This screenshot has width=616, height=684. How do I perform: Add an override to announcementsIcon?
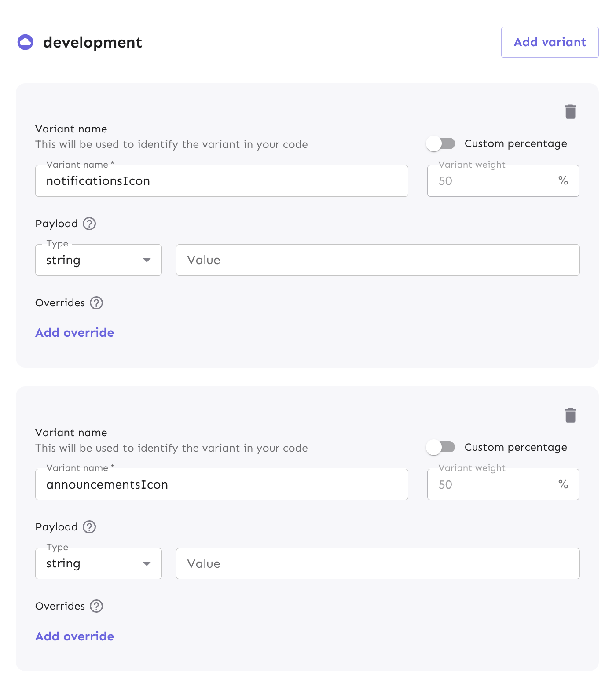tap(74, 636)
